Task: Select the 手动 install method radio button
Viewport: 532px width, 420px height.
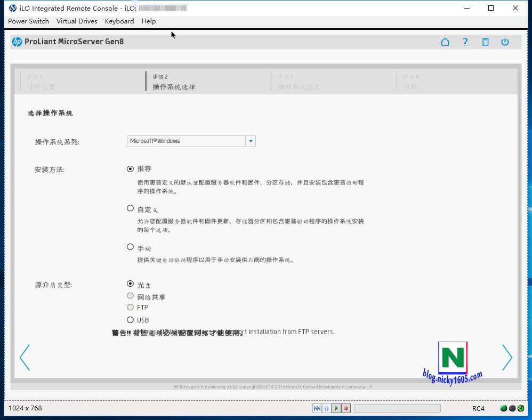Action: pyautogui.click(x=130, y=247)
